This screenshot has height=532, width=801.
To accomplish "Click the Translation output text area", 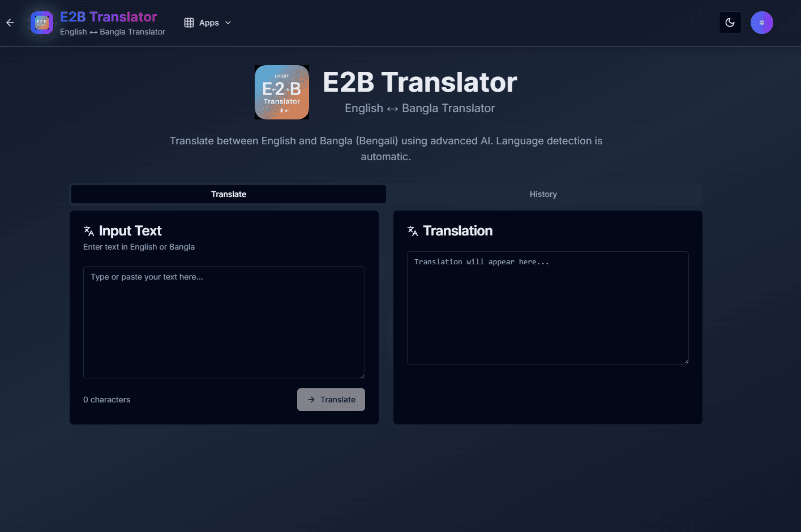I will 548,308.
